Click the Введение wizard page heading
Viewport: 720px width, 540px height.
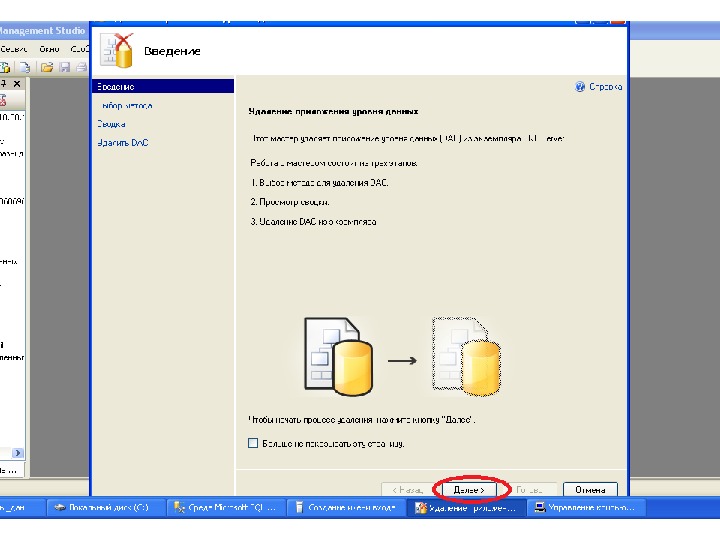(172, 51)
